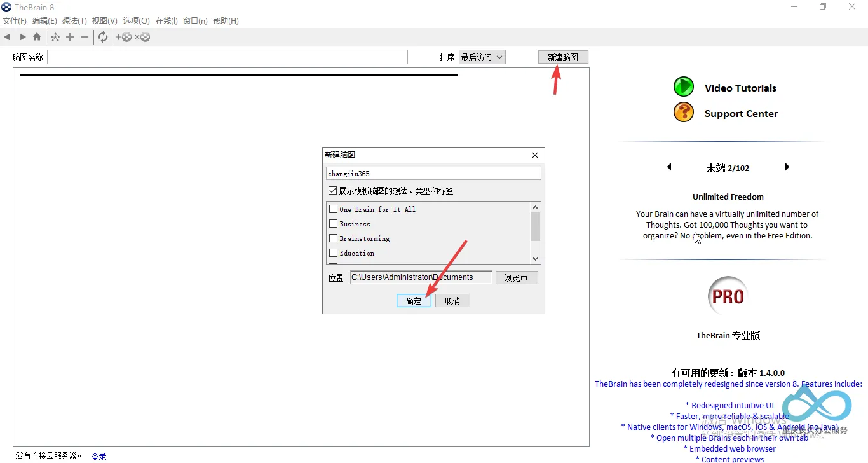The height and width of the screenshot is (463, 868).
Task: Click the TheBrain logo in the title bar
Action: [6, 7]
